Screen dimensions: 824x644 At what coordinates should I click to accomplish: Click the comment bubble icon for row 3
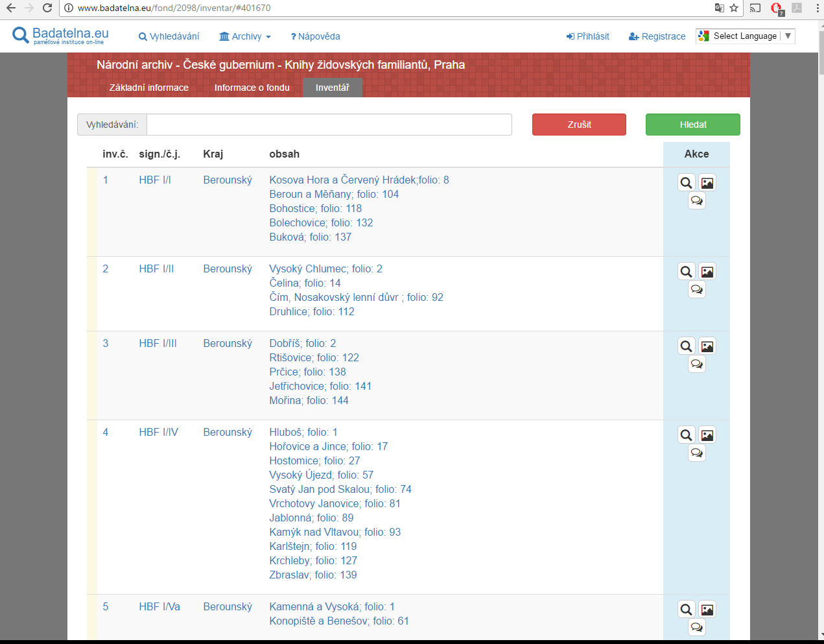pyautogui.click(x=697, y=364)
